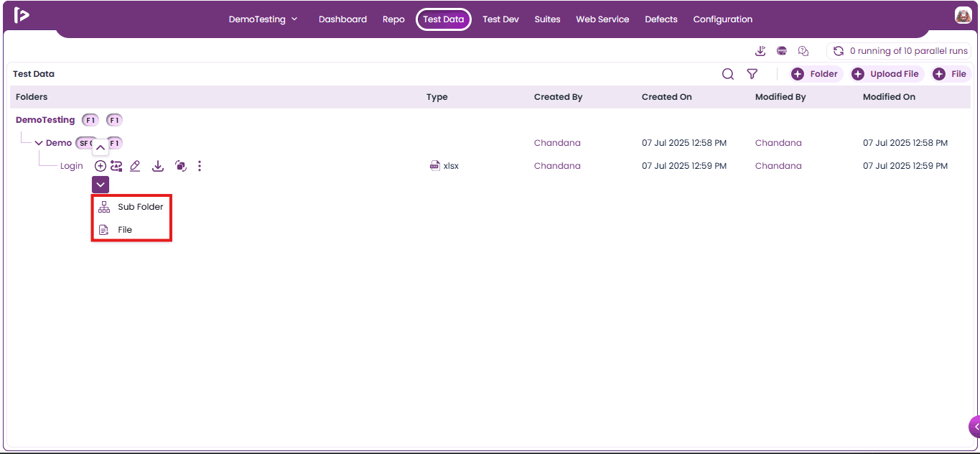This screenshot has width=980, height=454.
Task: Click the clone icon on Login row
Action: (x=181, y=166)
